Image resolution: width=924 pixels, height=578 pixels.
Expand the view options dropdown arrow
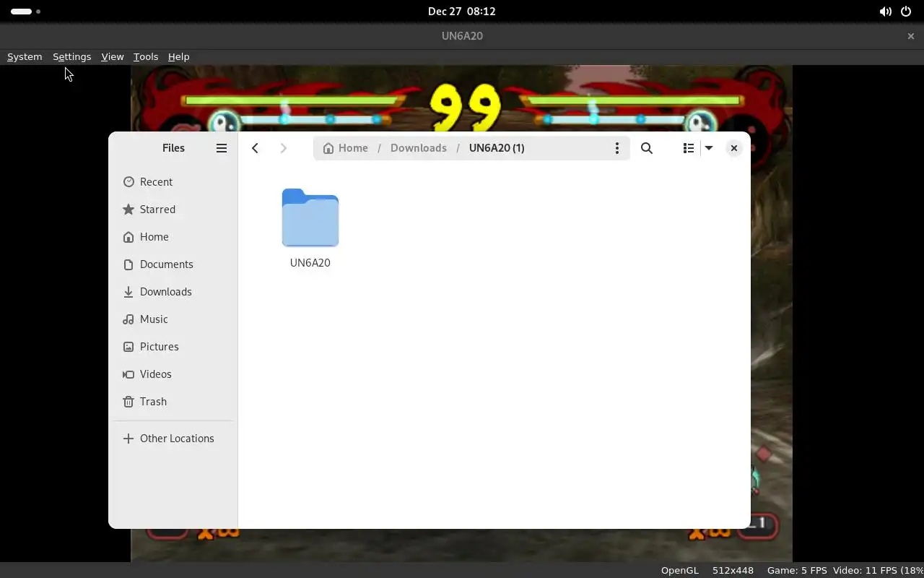point(709,148)
